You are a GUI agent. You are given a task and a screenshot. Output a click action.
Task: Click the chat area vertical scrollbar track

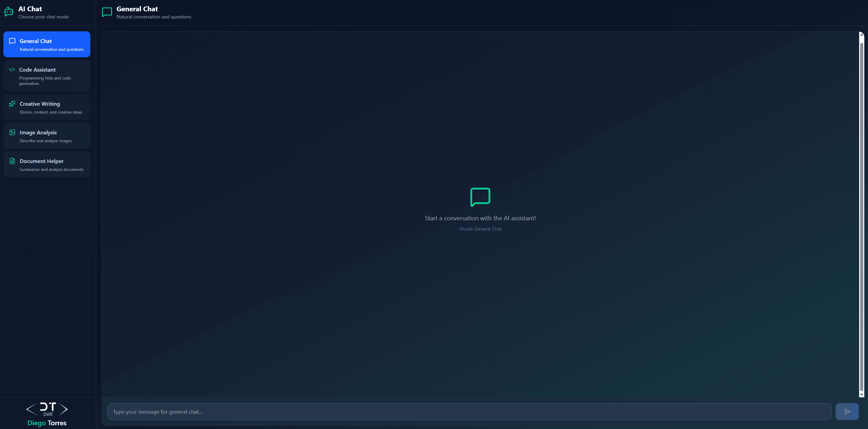[x=862, y=215]
